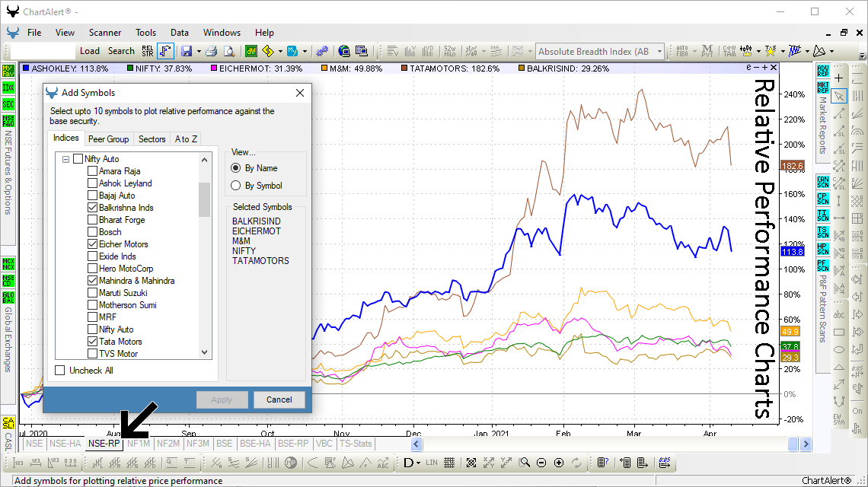Click the ADV REP cyan icon
Screen dimensions: 868x487
click(x=822, y=71)
